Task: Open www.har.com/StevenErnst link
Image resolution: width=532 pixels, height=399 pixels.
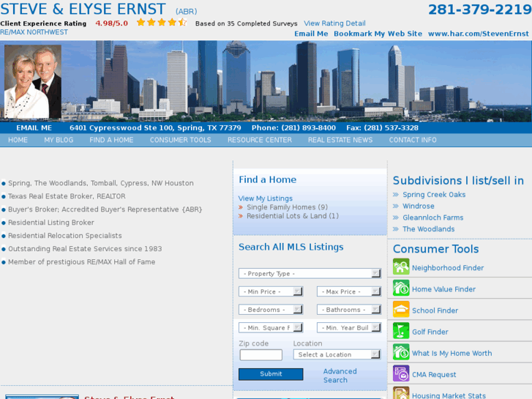Action: (479, 34)
